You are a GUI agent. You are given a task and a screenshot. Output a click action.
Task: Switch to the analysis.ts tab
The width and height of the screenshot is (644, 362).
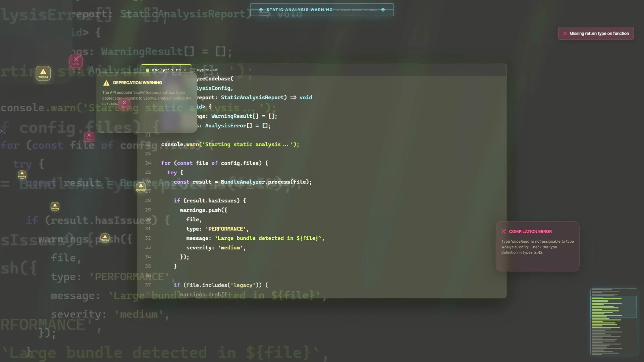click(x=166, y=70)
